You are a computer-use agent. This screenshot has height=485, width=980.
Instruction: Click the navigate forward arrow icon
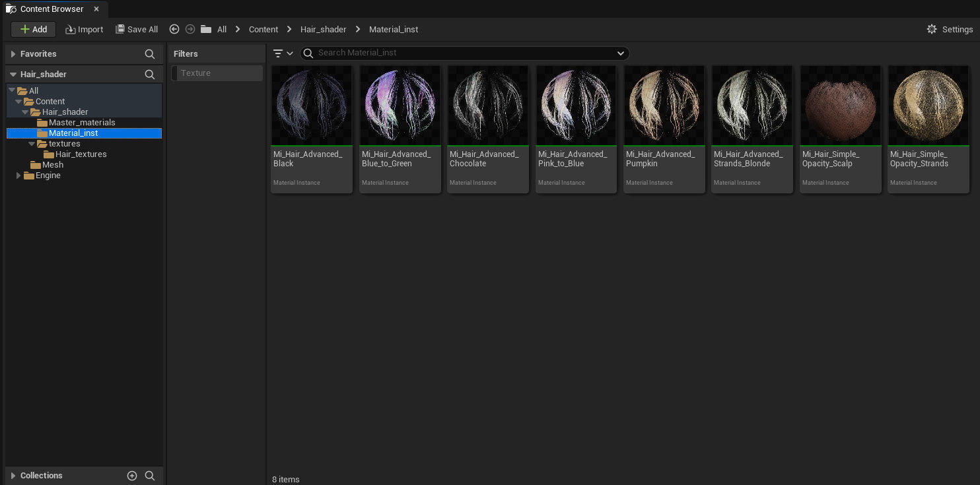190,29
